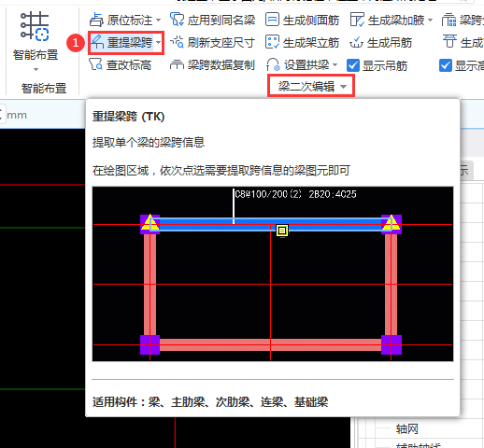Expand the 梁二次编辑 group dropdown

(343, 87)
